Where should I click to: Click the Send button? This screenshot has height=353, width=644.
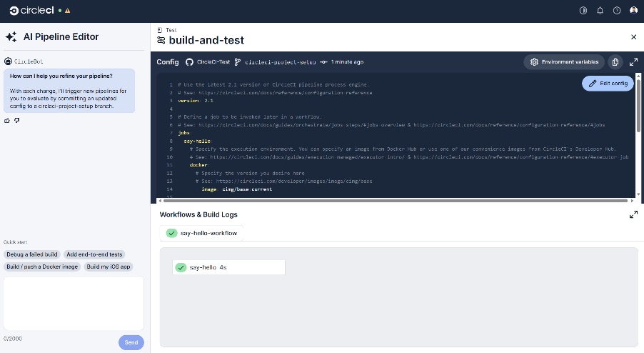pos(131,342)
